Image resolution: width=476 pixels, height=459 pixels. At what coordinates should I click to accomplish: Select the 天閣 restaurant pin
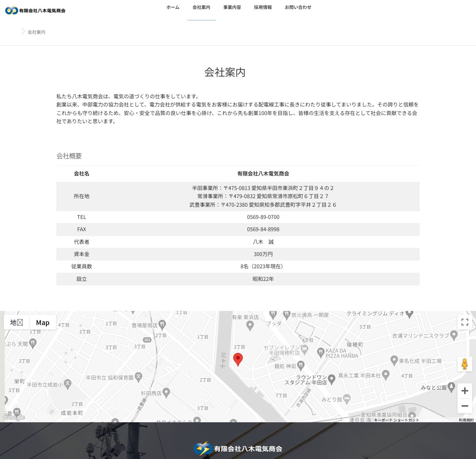pos(33,344)
